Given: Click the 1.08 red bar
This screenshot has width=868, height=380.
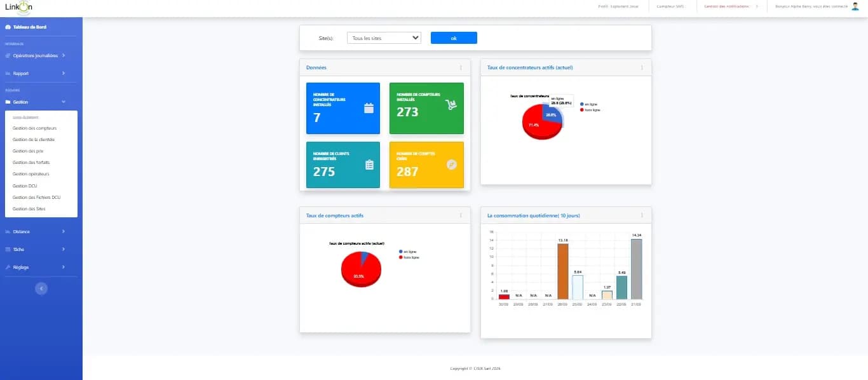Looking at the screenshot, I should click(x=504, y=297).
